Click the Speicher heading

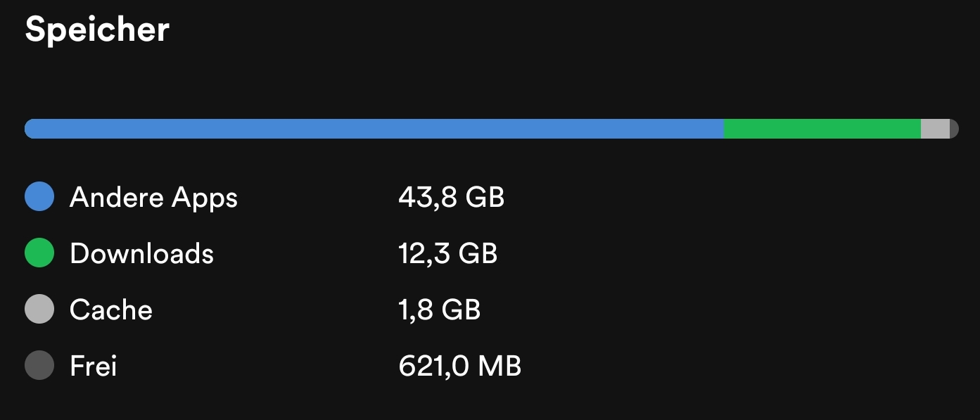(97, 30)
